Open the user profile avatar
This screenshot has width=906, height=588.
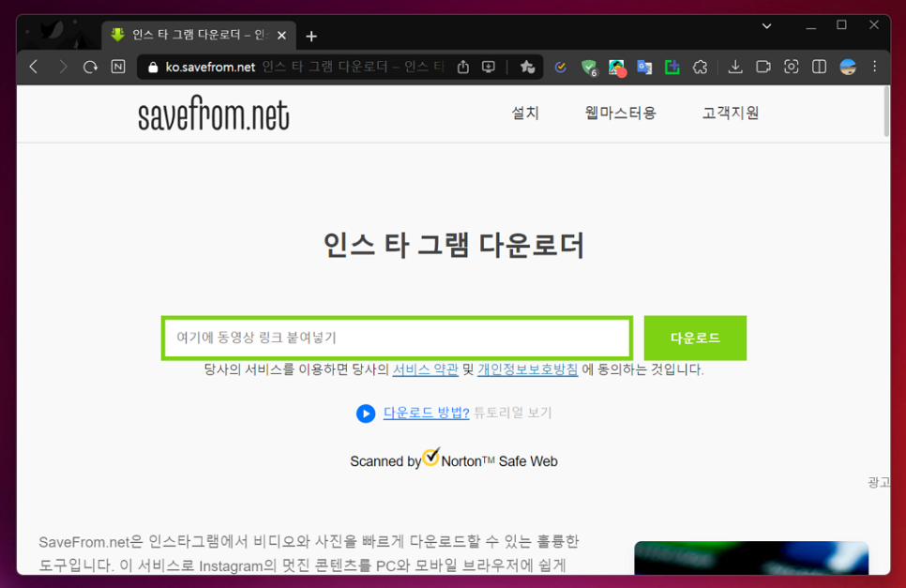click(848, 67)
